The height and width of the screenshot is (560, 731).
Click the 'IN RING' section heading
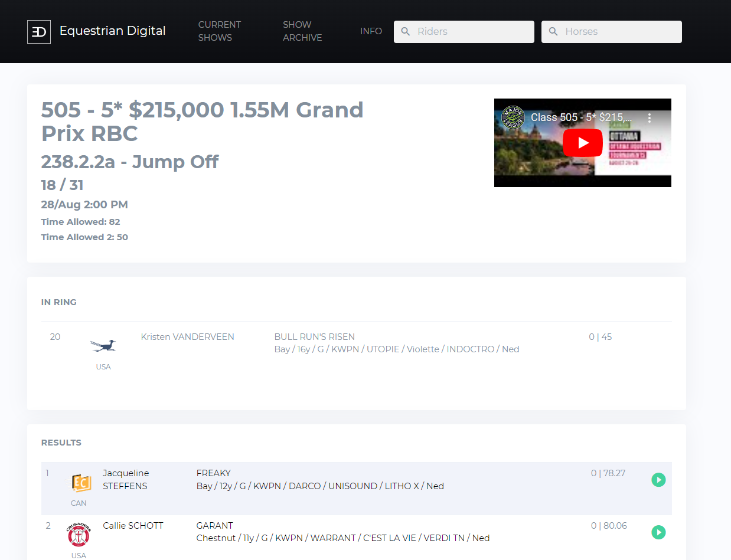point(59,302)
